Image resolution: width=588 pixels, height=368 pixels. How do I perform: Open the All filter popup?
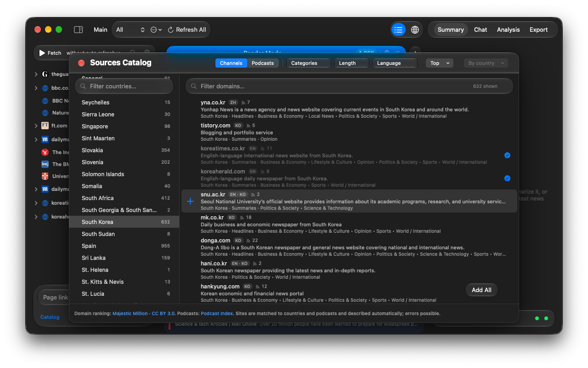coord(130,29)
